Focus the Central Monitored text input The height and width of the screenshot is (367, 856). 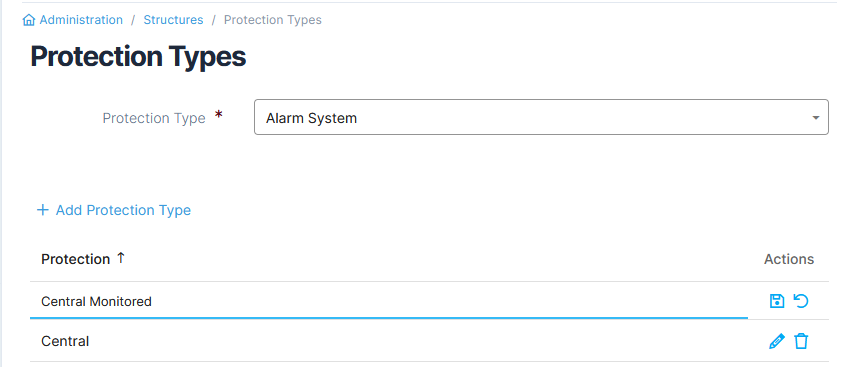pos(389,301)
